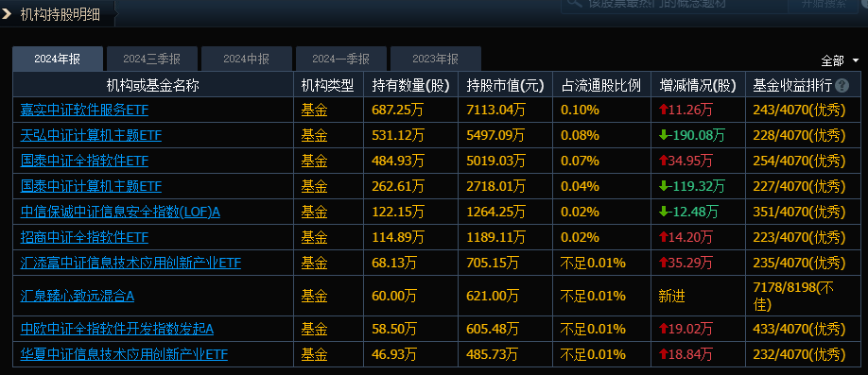868x375 pixels.
Task: Switch to the 2023年报 tab
Action: [x=436, y=60]
